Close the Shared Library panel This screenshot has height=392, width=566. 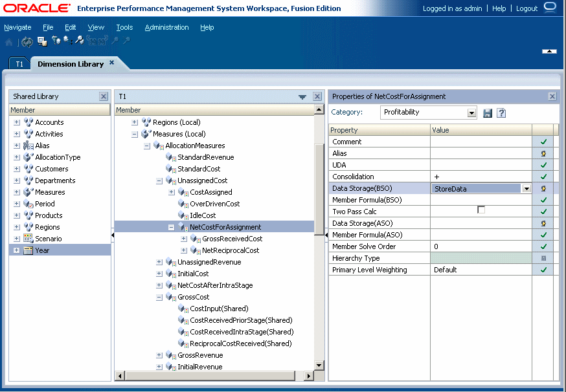pos(104,96)
